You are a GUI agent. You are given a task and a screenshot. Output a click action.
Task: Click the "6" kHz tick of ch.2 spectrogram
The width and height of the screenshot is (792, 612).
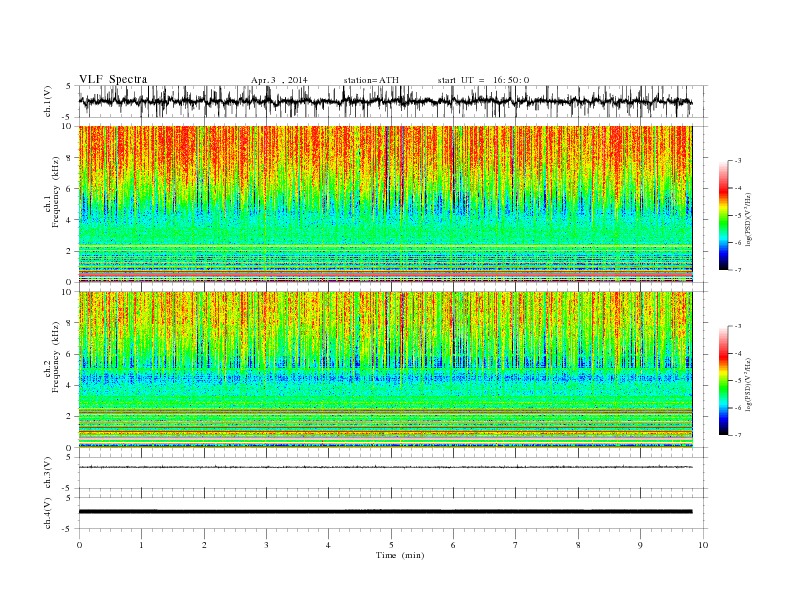pyautogui.click(x=70, y=354)
